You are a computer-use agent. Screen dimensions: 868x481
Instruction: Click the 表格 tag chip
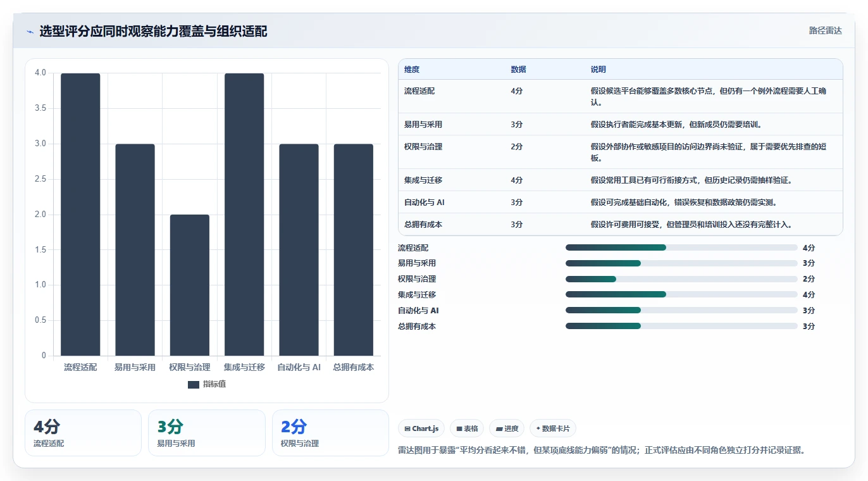coord(467,428)
